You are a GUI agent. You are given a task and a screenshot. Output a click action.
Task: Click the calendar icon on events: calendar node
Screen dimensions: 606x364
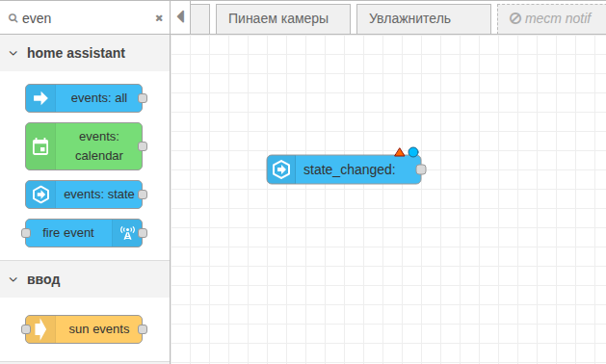tap(40, 146)
